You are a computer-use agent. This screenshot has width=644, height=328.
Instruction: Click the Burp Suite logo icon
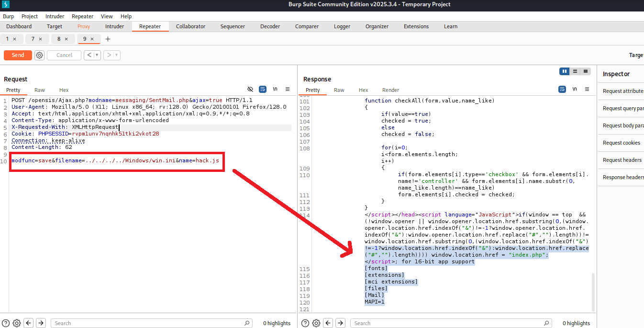click(x=6, y=5)
